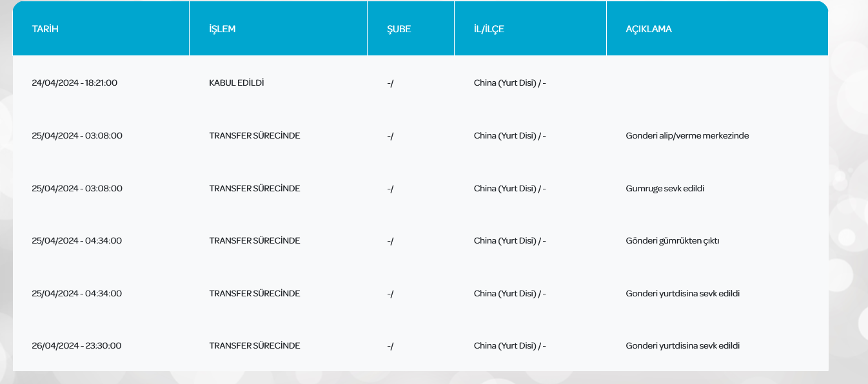The height and width of the screenshot is (384, 868).
Task: Click TRANSFER SÜRECİNDE beside 'Gönderi gümrükten çıktı'
Action: (x=255, y=241)
